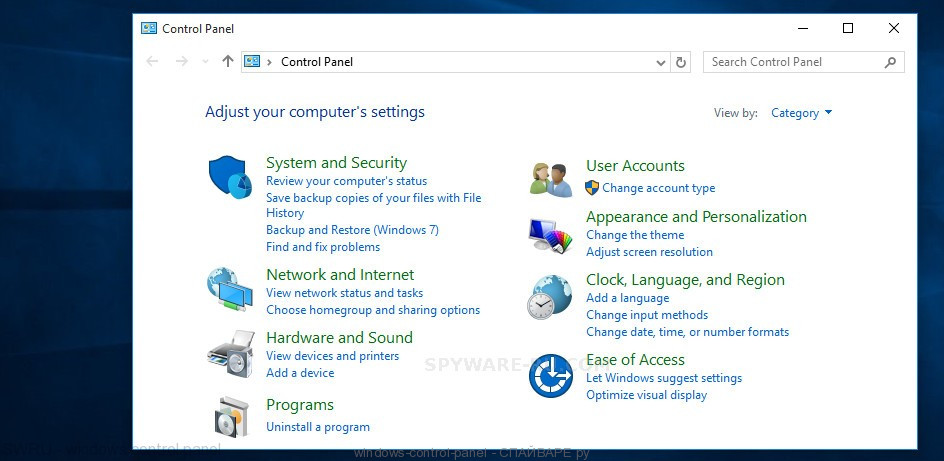Open the Network and Internet globe icon
944x461 pixels.
point(230,289)
